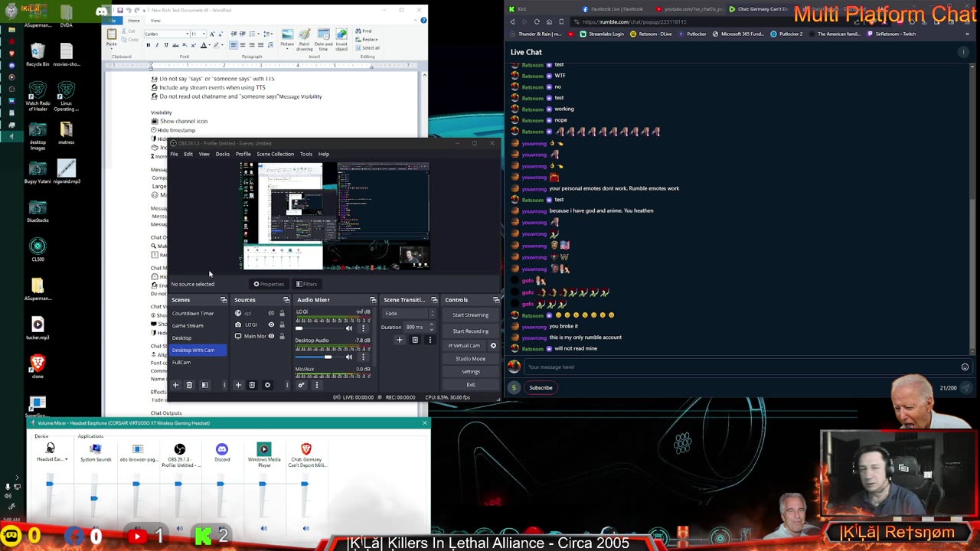
Task: Open Scene Collection menu in OBS
Action: (275, 154)
